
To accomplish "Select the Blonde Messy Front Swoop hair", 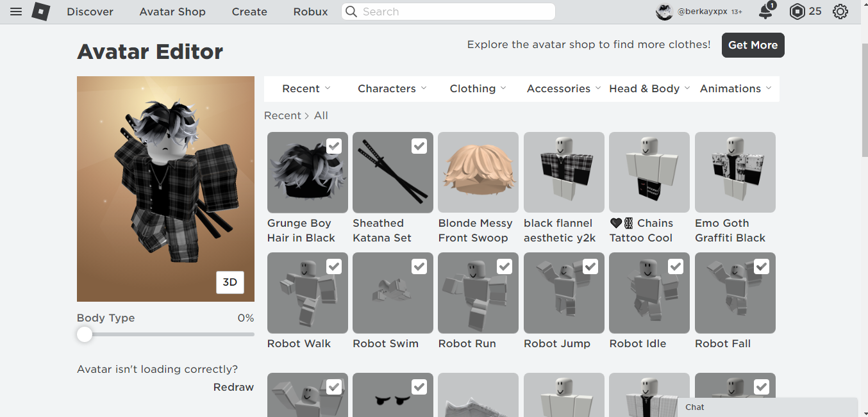I will coord(478,172).
